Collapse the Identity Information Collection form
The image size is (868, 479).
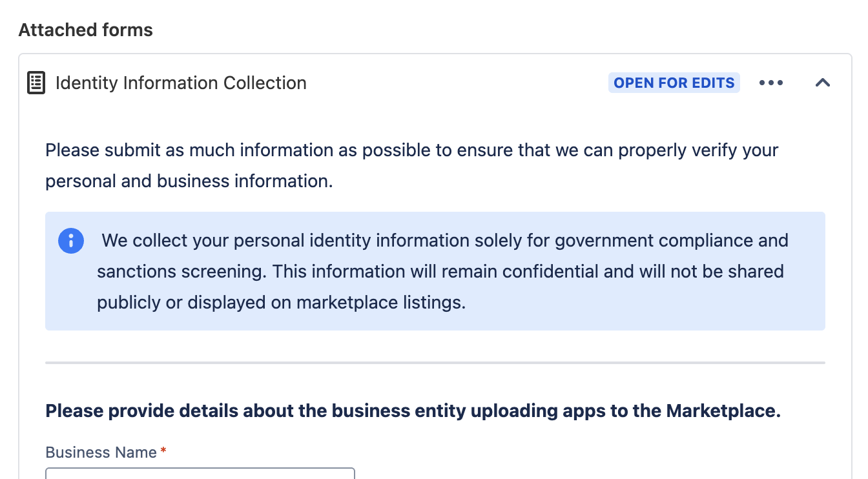(823, 83)
